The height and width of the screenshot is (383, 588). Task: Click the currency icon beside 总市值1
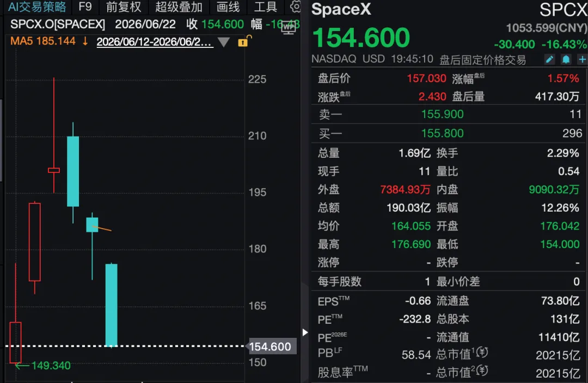coord(482,353)
